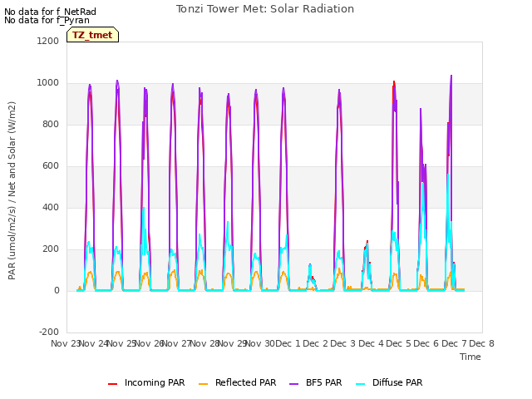Toggle the Incoming PAR legend entry
Screen dimensions: 532x399
pyautogui.click(x=146, y=382)
